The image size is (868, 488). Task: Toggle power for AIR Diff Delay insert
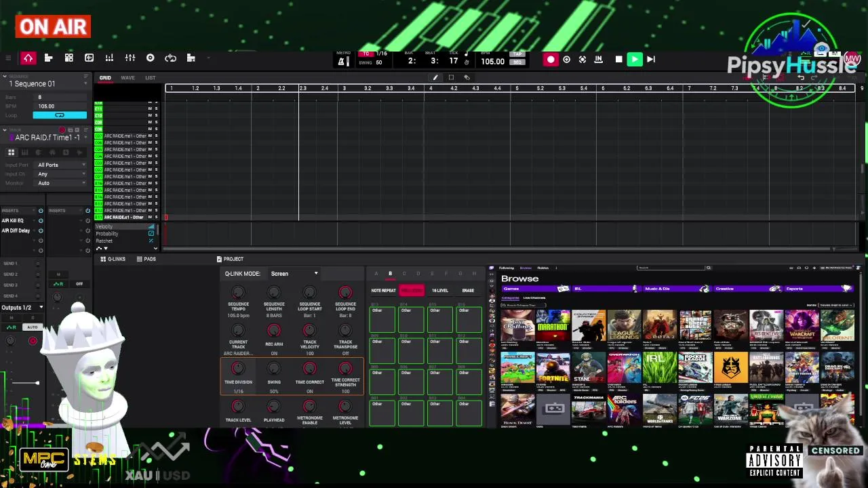pyautogui.click(x=41, y=230)
